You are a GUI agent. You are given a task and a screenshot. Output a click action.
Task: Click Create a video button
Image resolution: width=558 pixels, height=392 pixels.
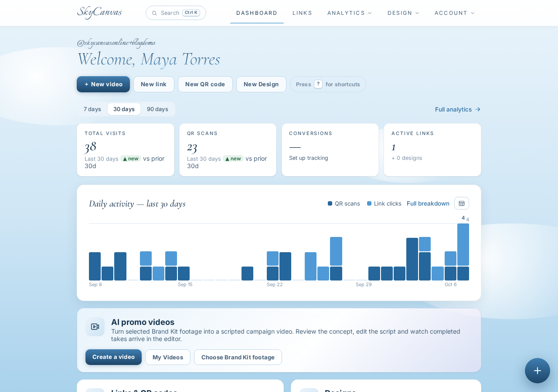click(x=113, y=357)
